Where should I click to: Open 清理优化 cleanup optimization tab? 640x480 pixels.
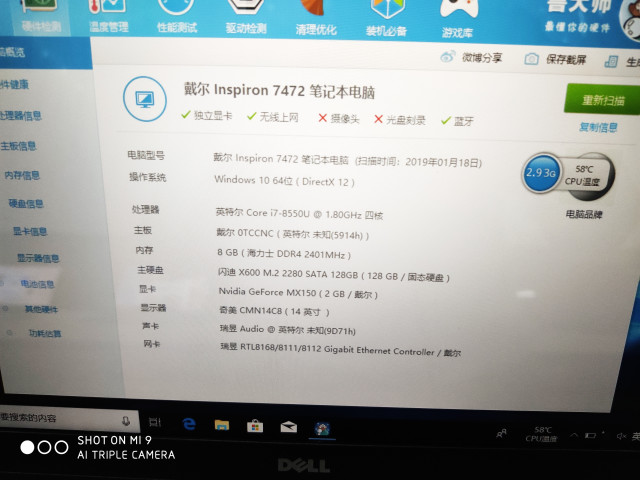coord(316,18)
